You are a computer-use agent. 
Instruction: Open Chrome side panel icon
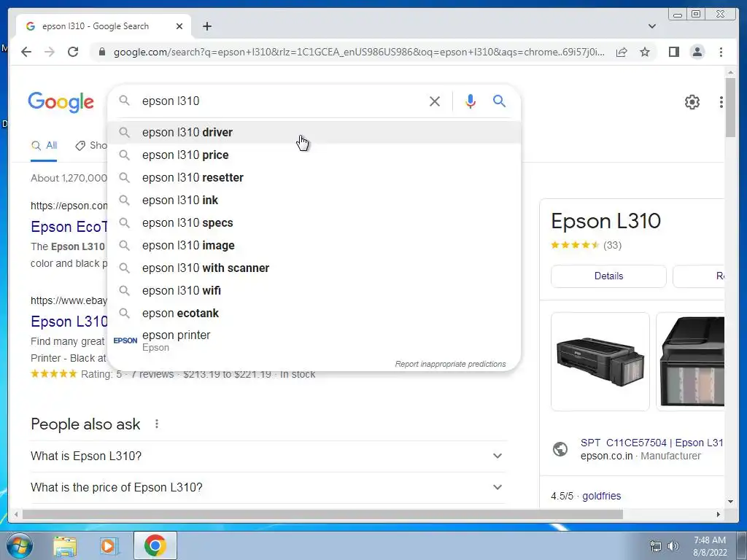click(x=673, y=52)
